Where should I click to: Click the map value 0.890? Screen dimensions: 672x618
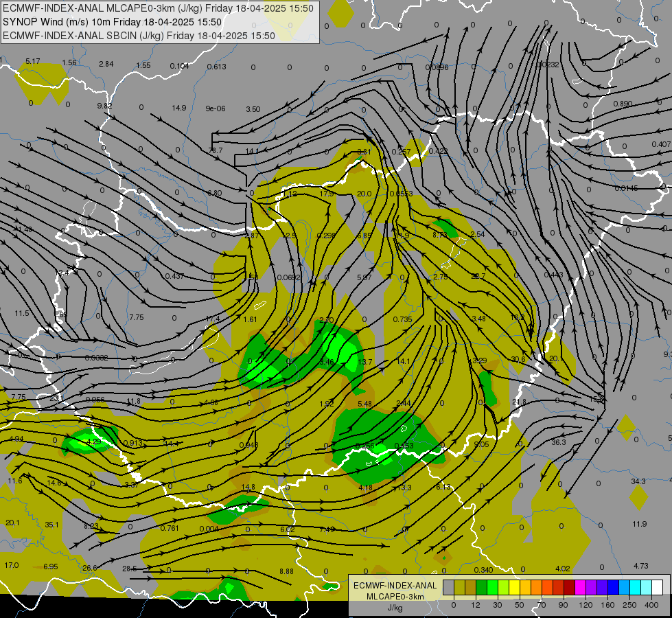623,104
